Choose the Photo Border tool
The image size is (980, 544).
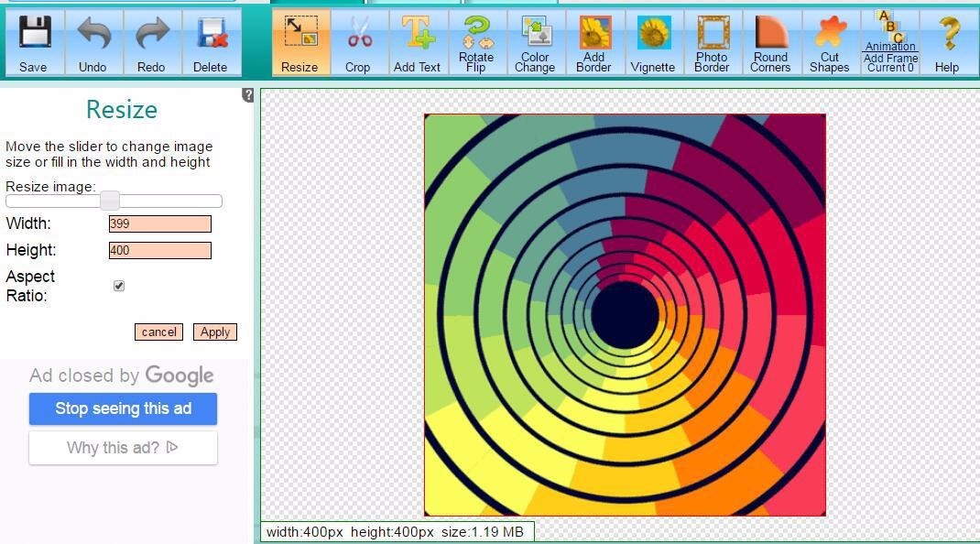712,42
